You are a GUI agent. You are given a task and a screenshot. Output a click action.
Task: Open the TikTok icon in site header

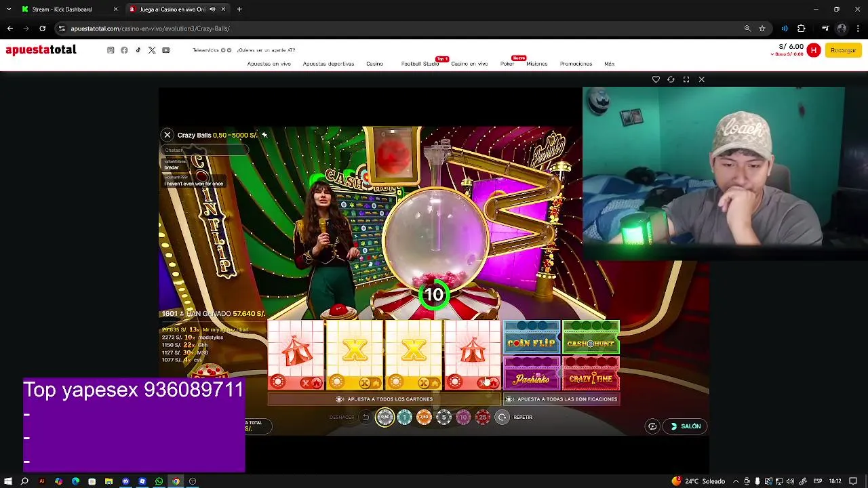coord(138,50)
